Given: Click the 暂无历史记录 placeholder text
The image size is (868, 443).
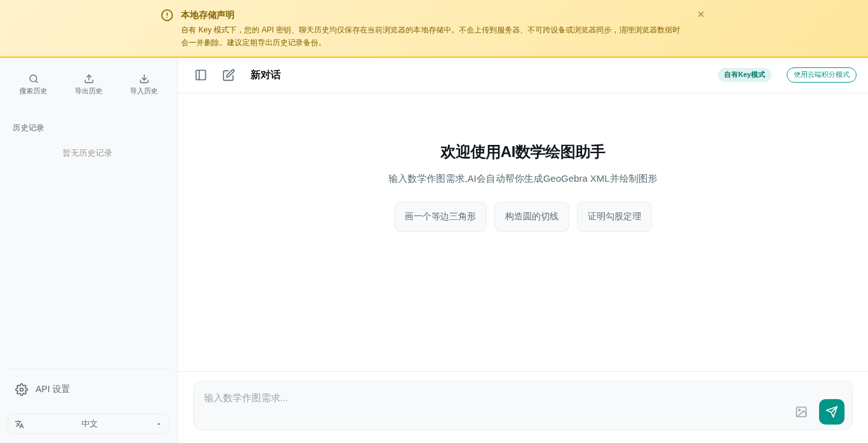Looking at the screenshot, I should pos(87,153).
